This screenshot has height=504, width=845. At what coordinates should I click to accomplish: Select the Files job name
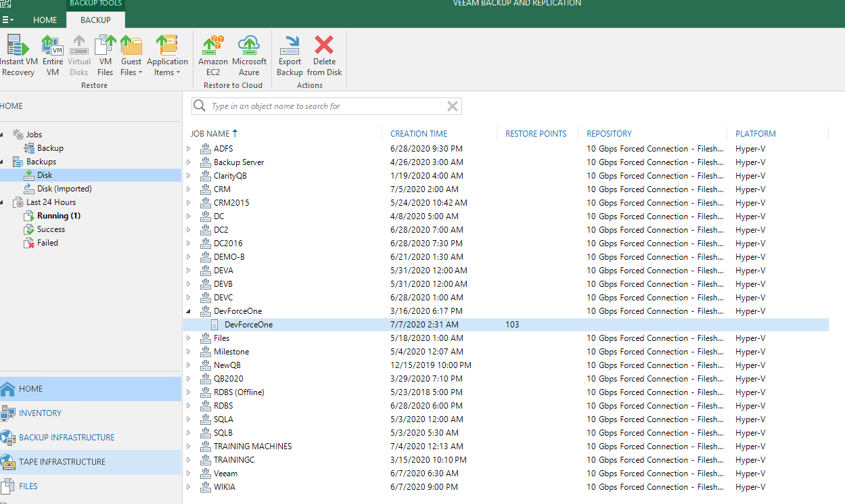click(x=222, y=338)
